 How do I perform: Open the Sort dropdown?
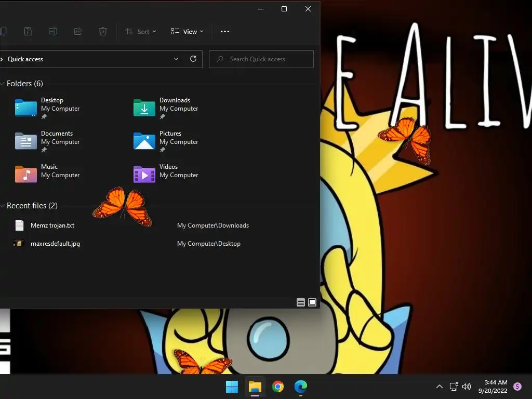tap(140, 32)
